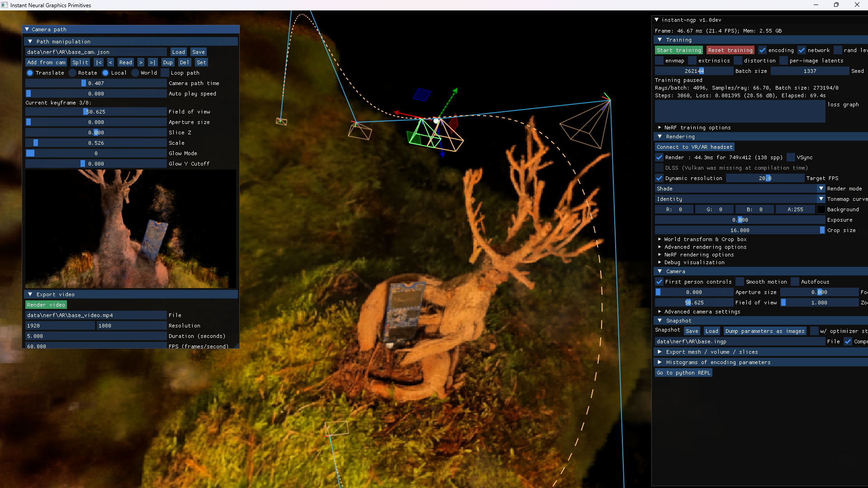Screen dimensions: 868x488
Task: Jump to first keyframe with |< button
Action: [x=99, y=62]
